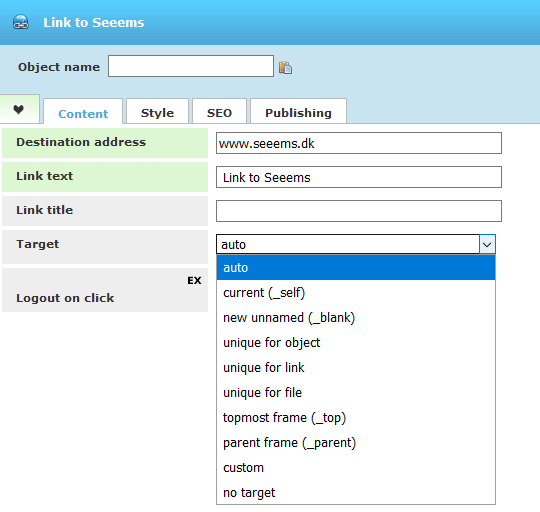Select the 'custom' target option

356,468
